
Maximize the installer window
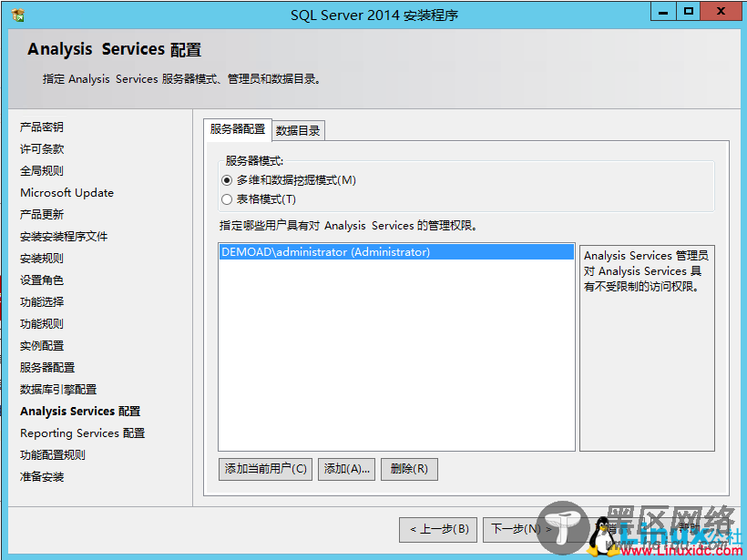click(x=688, y=12)
